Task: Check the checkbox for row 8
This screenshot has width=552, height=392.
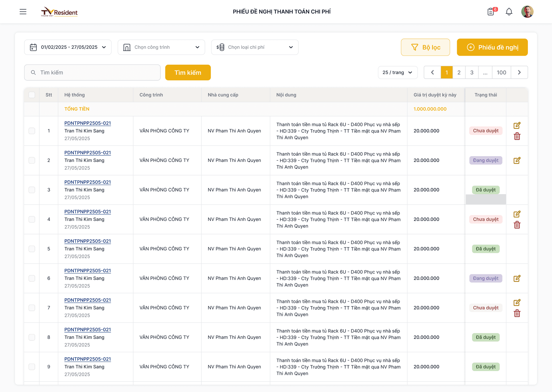Action: point(32,337)
